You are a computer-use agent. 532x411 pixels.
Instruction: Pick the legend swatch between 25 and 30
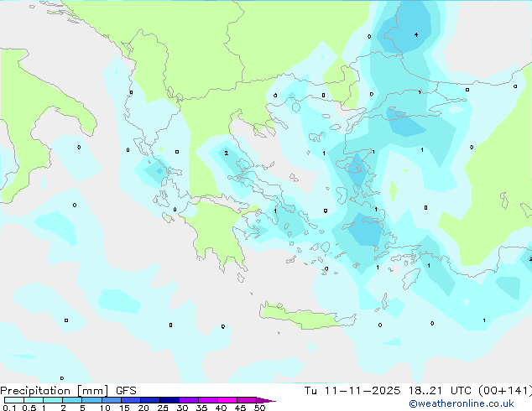coord(170,400)
